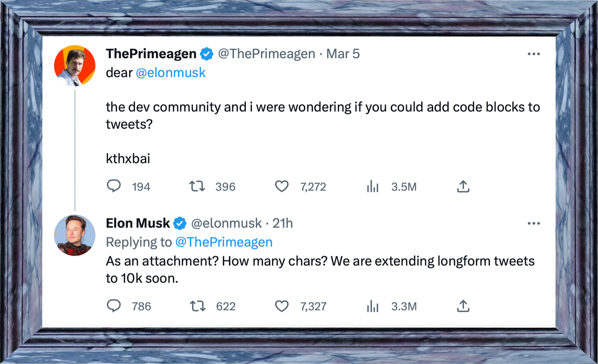
Task: Open the Mar 5 tweet timestamp
Action: (343, 54)
